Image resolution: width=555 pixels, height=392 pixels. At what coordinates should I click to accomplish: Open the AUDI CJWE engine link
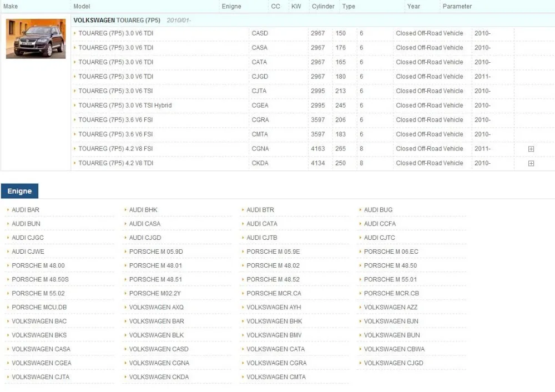(x=28, y=252)
